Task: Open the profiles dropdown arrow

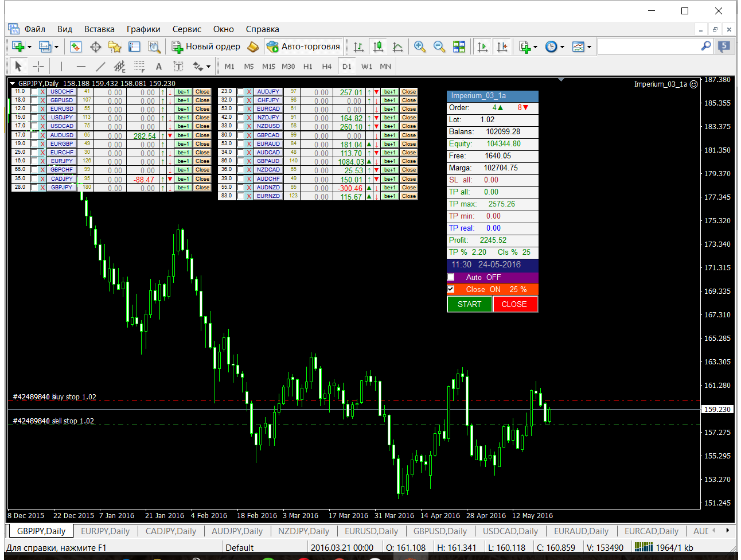Action: pyautogui.click(x=56, y=47)
